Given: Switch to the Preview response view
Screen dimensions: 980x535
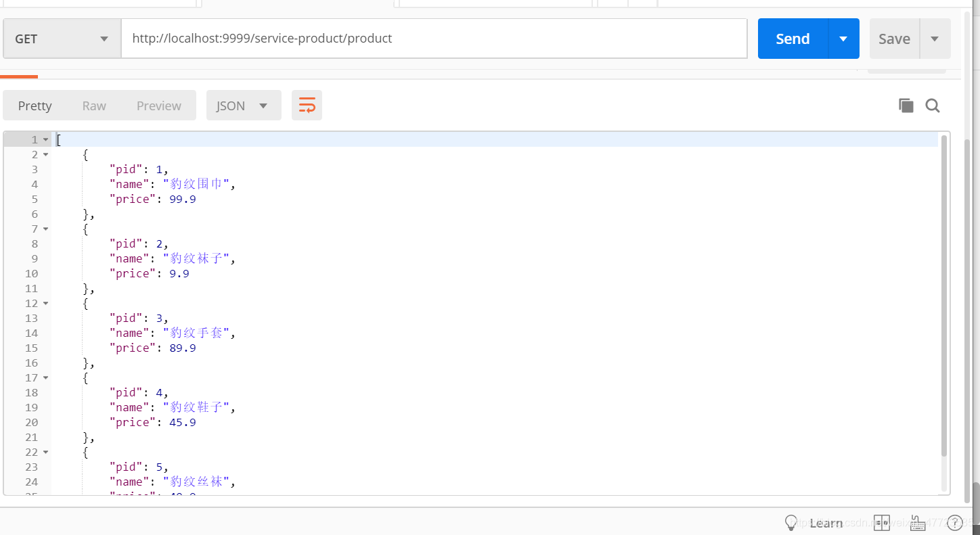Looking at the screenshot, I should pos(159,106).
